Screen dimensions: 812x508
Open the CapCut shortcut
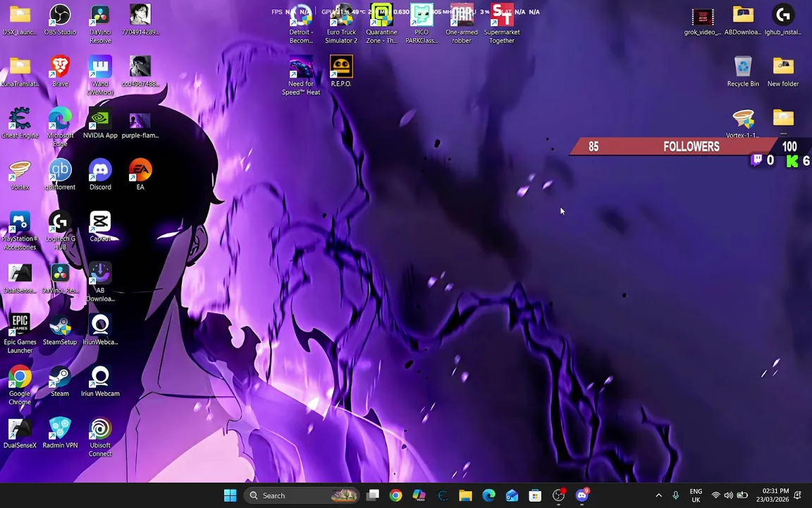click(x=100, y=226)
